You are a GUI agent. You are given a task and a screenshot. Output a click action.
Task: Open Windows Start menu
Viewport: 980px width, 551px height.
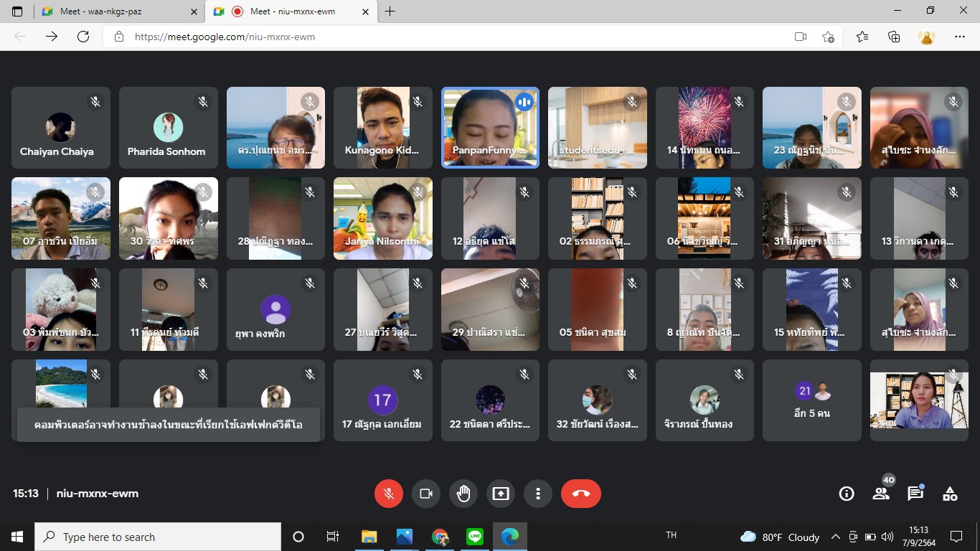tap(17, 537)
